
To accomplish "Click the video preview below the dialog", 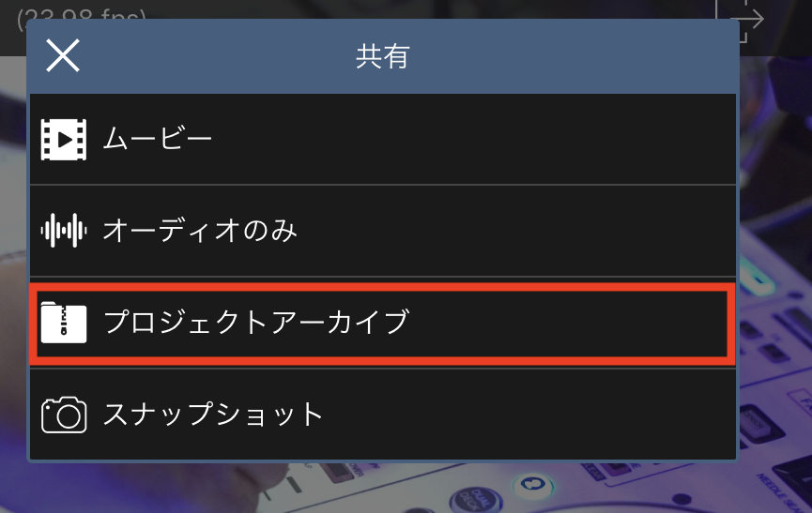I will [x=375, y=488].
